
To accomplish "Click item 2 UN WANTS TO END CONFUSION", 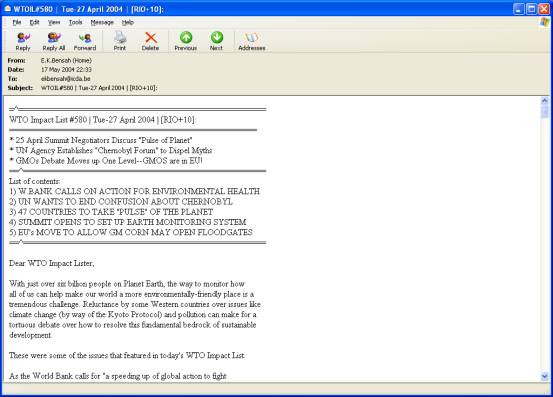I will (121, 201).
